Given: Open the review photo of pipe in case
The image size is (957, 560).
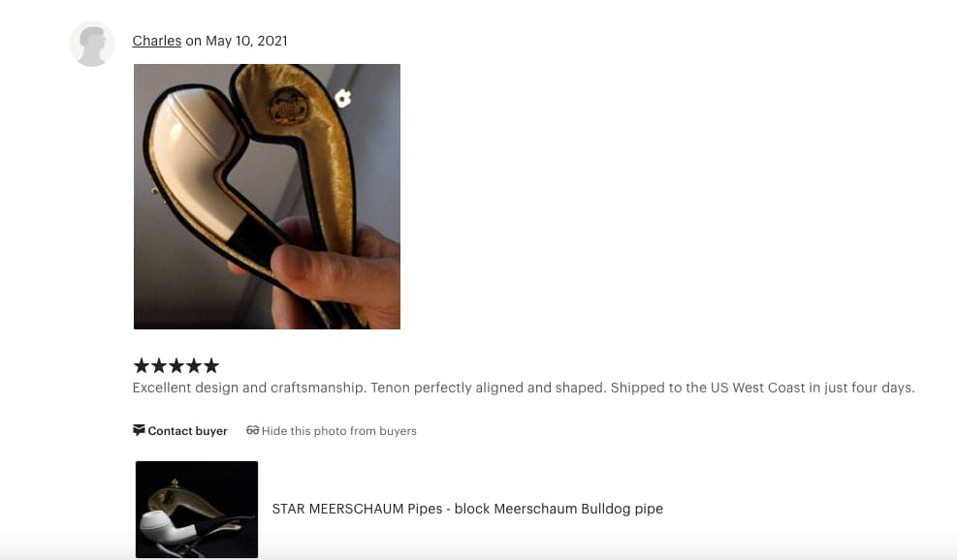Looking at the screenshot, I should pyautogui.click(x=267, y=197).
